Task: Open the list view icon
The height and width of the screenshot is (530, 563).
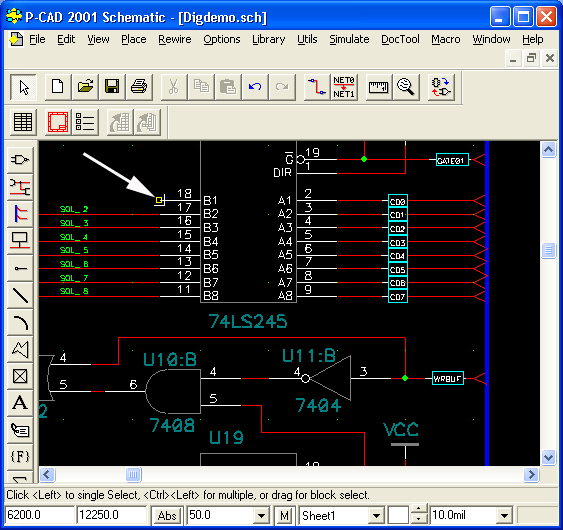Action: click(85, 122)
